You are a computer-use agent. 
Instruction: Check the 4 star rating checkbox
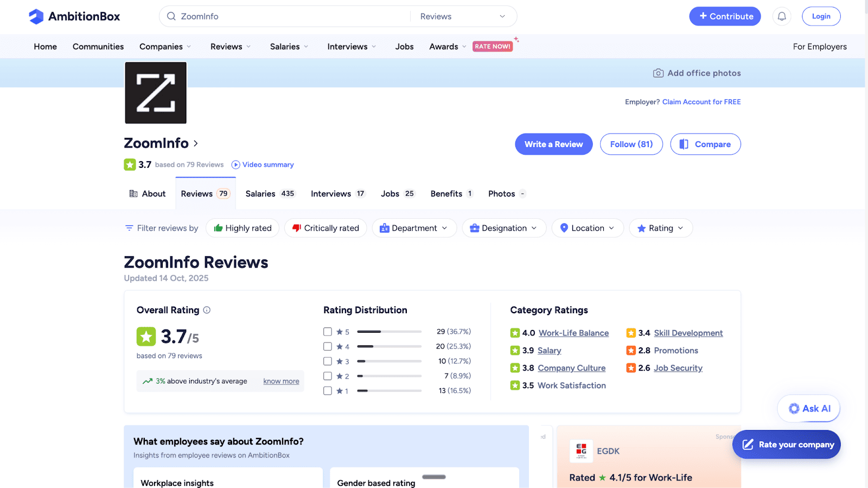328,346
